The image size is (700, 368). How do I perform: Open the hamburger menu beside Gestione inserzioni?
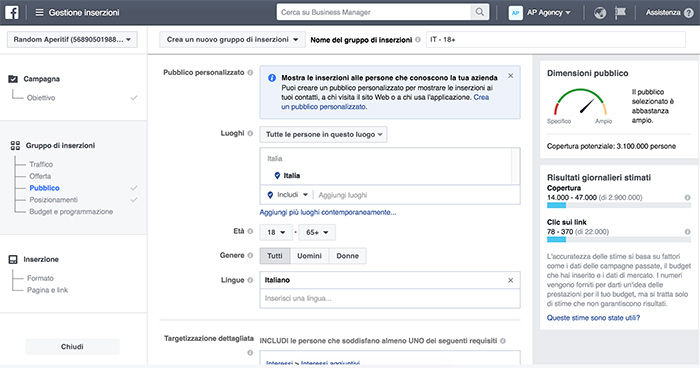(x=39, y=13)
